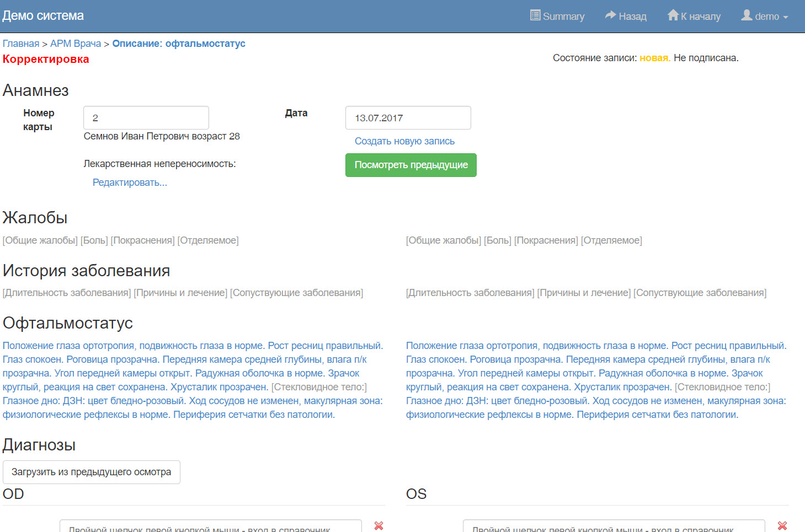Image resolution: width=805 pixels, height=532 pixels.
Task: Open the Демо система brand link
Action: [43, 15]
